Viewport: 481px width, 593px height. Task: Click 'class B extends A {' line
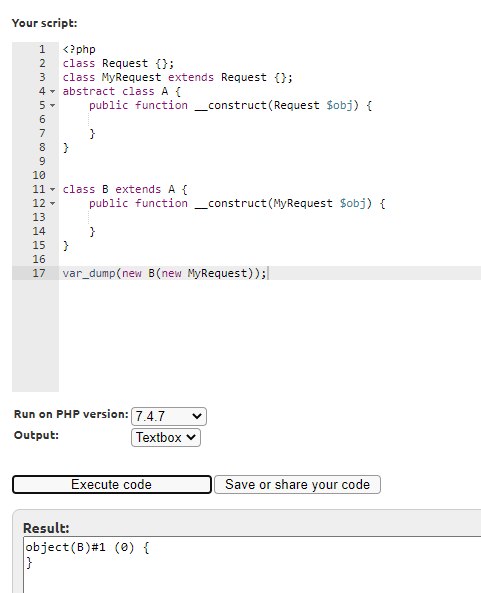[125, 189]
